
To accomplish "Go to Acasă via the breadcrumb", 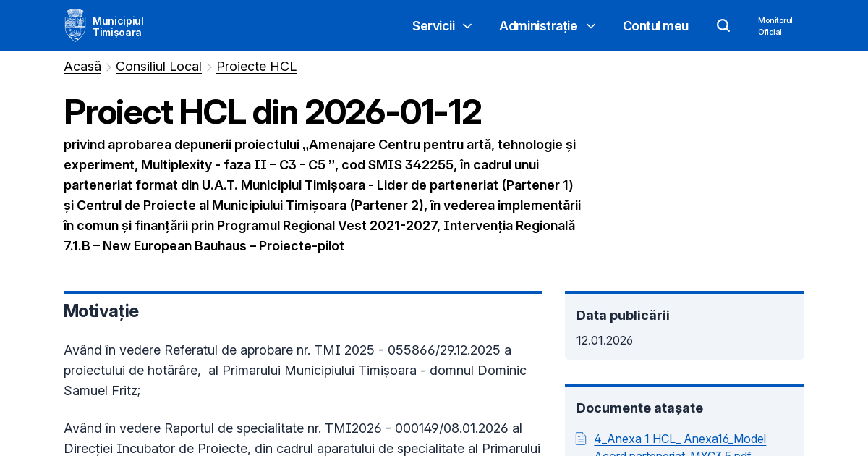I will pos(82,66).
